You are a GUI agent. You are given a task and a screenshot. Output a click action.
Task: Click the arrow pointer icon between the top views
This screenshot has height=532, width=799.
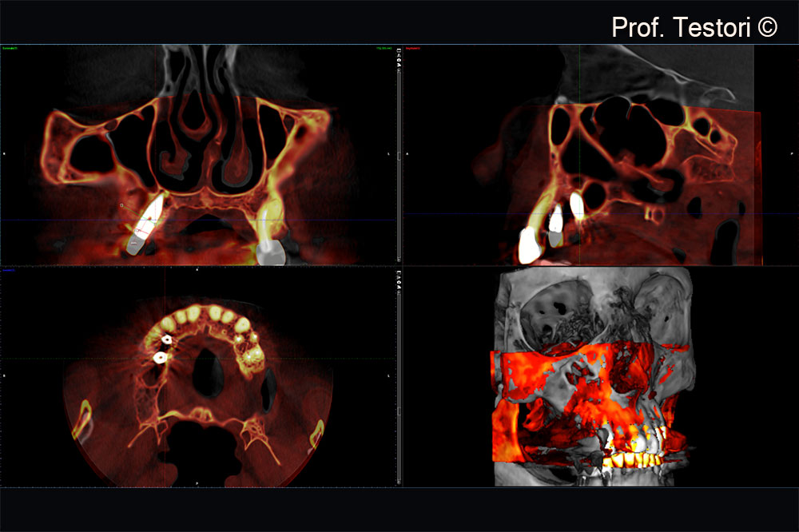(x=399, y=65)
